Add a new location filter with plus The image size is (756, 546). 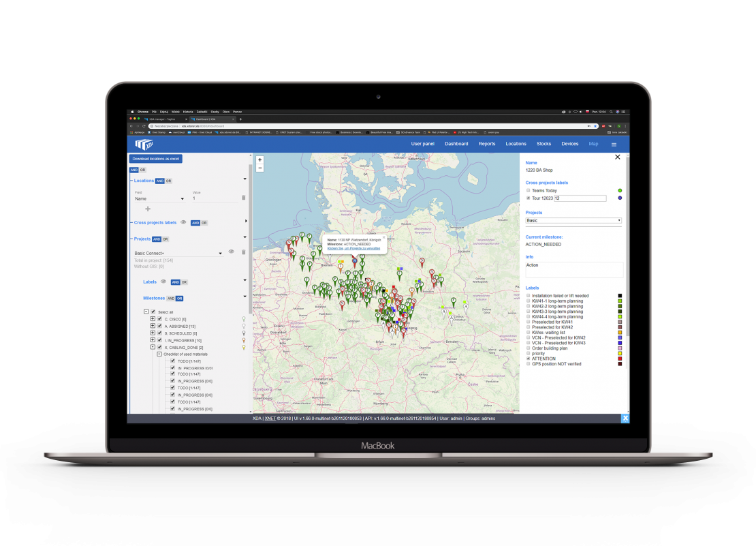click(x=148, y=209)
